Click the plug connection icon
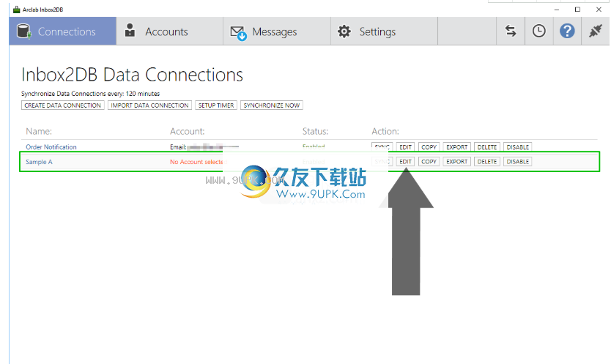This screenshot has width=611, height=364. pos(596,31)
